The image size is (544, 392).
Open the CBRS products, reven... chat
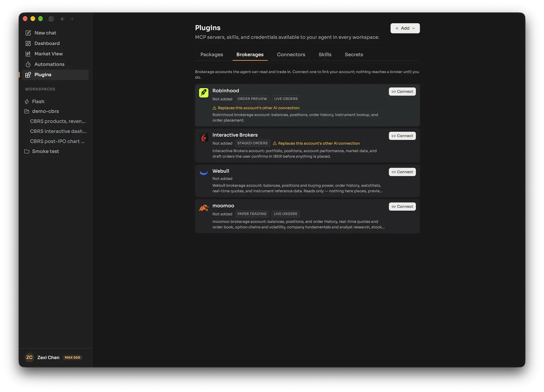coord(57,121)
